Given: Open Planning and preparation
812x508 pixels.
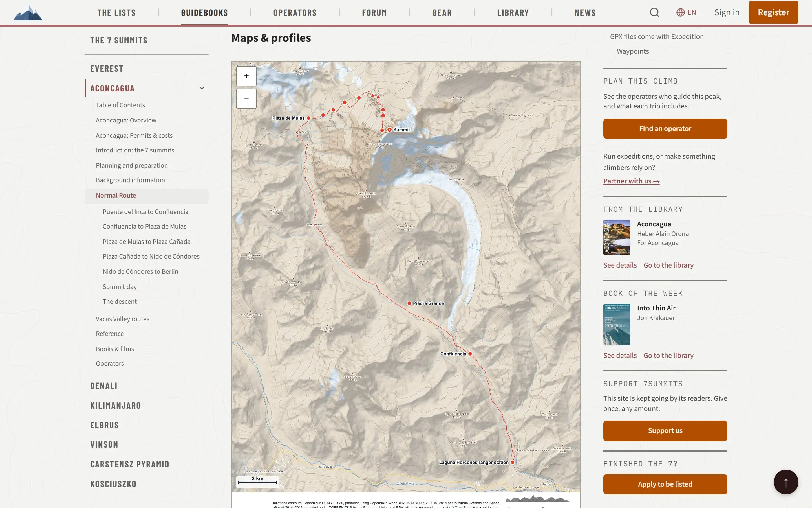Looking at the screenshot, I should [x=132, y=165].
